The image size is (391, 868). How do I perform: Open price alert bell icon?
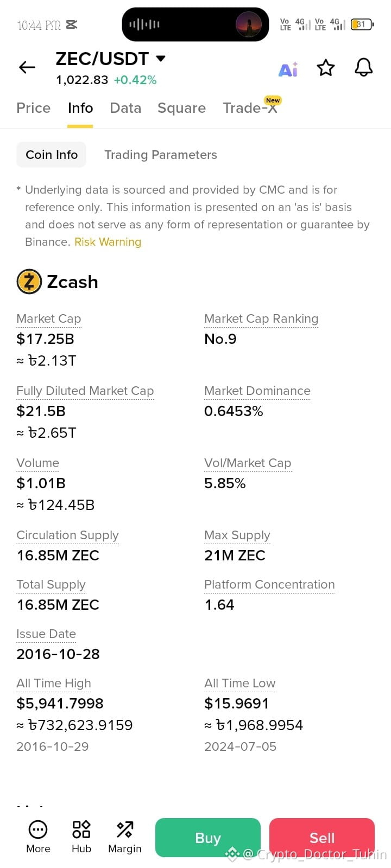pos(363,68)
